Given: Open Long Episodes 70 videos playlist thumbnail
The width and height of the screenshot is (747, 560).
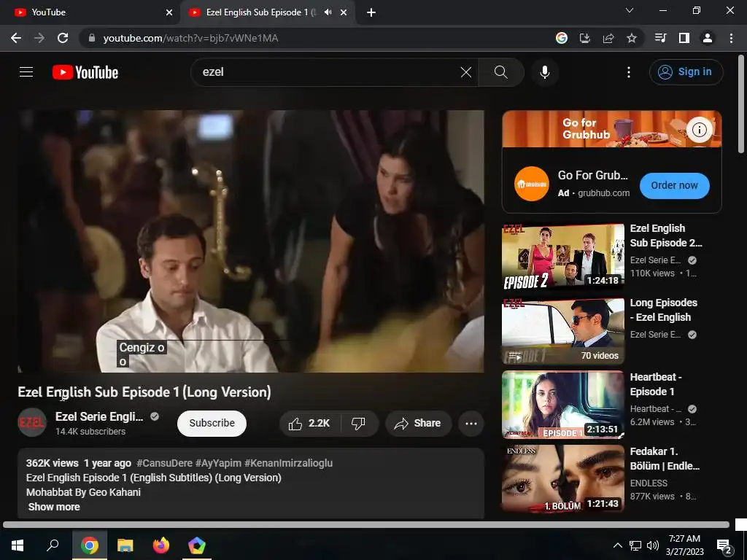Looking at the screenshot, I should click(x=563, y=330).
